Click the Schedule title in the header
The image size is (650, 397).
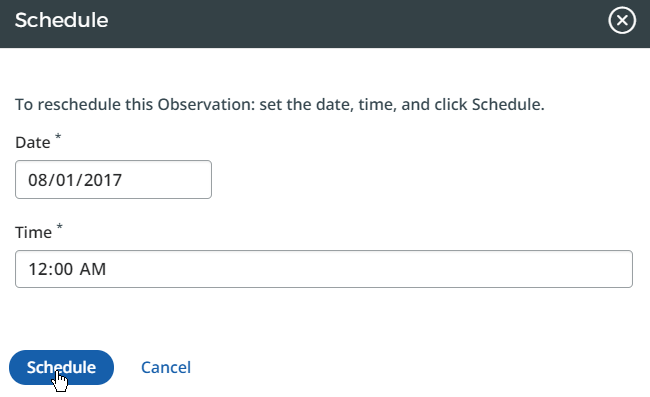pyautogui.click(x=61, y=20)
